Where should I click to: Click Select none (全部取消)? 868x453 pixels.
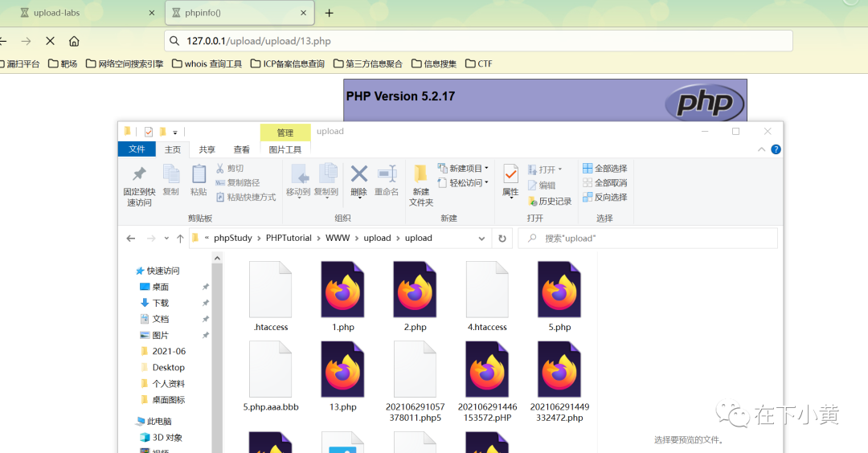click(x=605, y=182)
